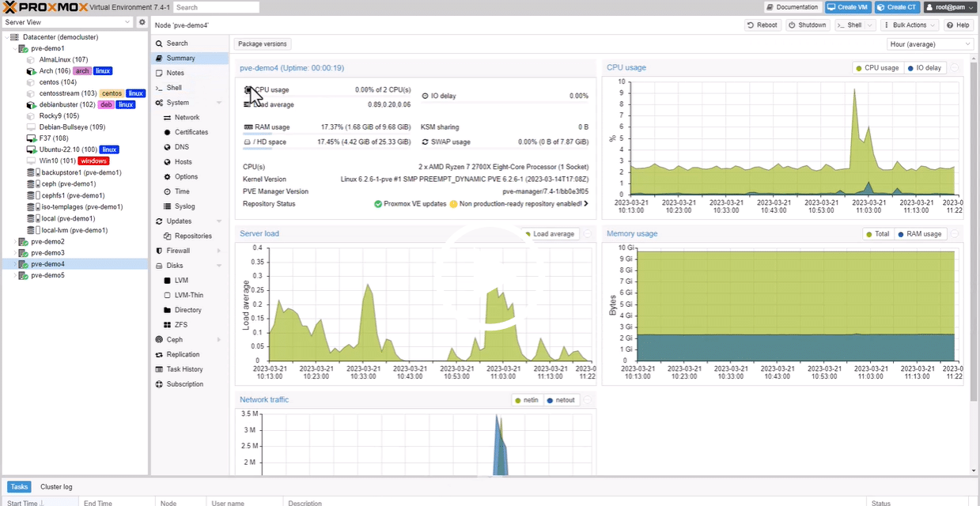Open the Documentation button
This screenshot has height=506, width=980.
793,7
